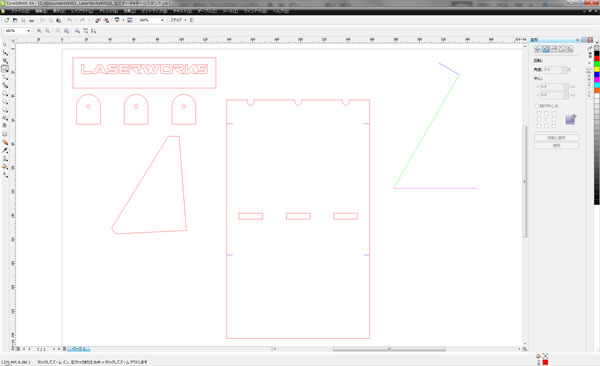Check the top-right anchor point box
Image resolution: width=600 pixels, height=366 pixels.
click(554, 114)
